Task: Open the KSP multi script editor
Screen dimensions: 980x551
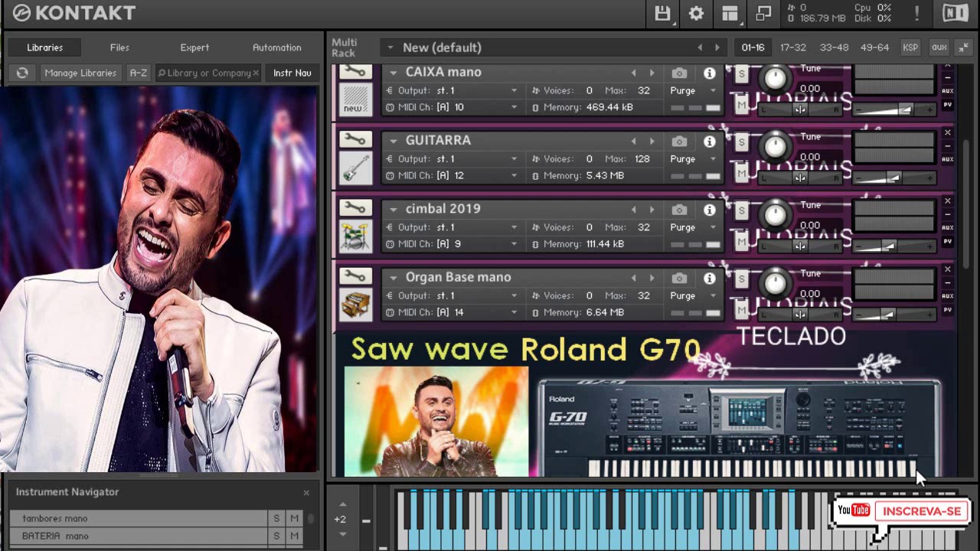Action: click(x=910, y=47)
